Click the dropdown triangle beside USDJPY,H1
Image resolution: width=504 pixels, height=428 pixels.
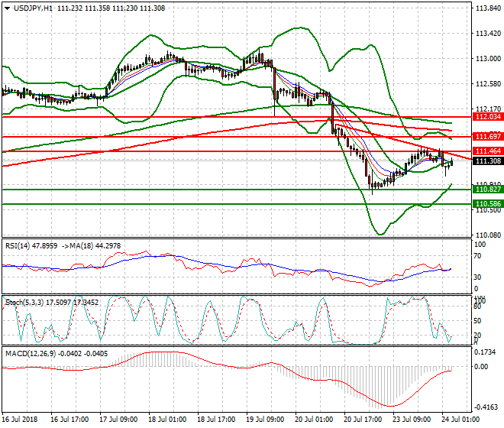point(6,7)
